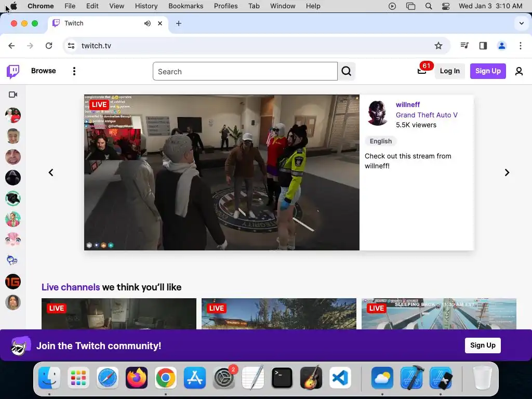Open the second sidebar channel avatar
This screenshot has height=399, width=532.
click(13, 136)
